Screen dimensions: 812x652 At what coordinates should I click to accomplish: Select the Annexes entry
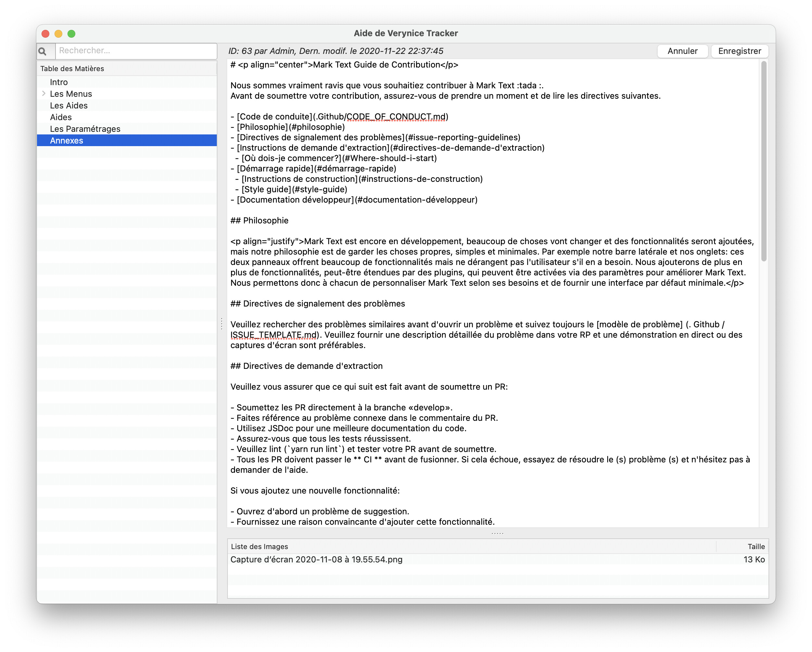click(x=127, y=141)
